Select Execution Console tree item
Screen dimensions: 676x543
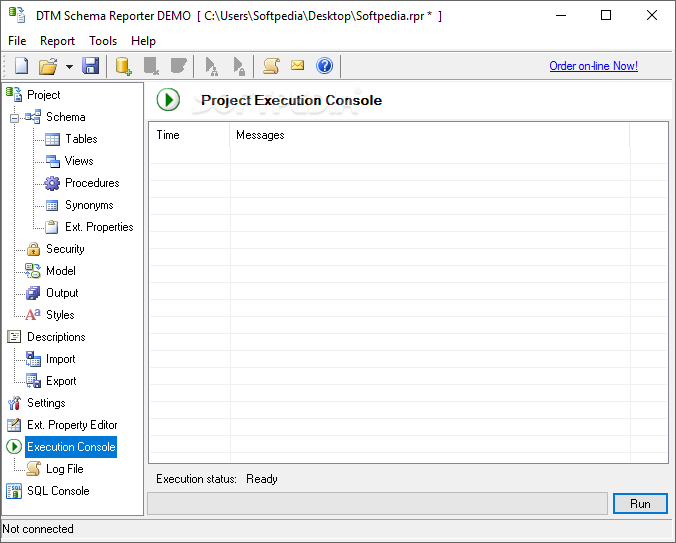(71, 446)
